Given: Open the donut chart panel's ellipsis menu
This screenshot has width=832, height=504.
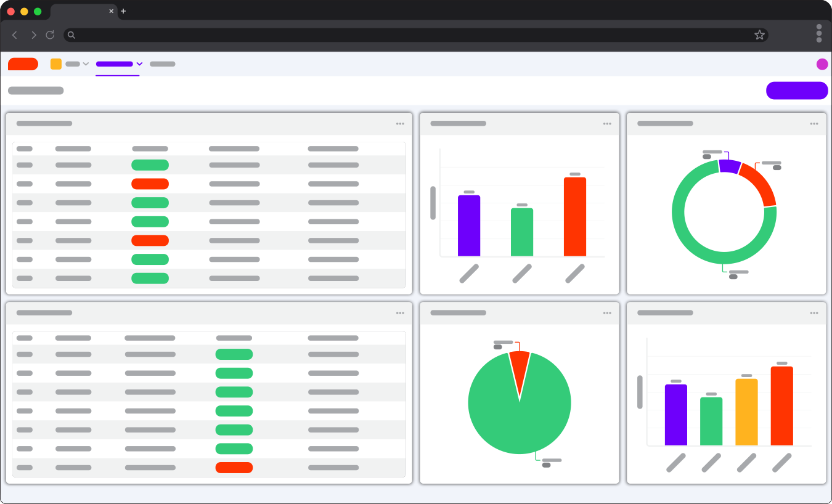Looking at the screenshot, I should tap(814, 123).
